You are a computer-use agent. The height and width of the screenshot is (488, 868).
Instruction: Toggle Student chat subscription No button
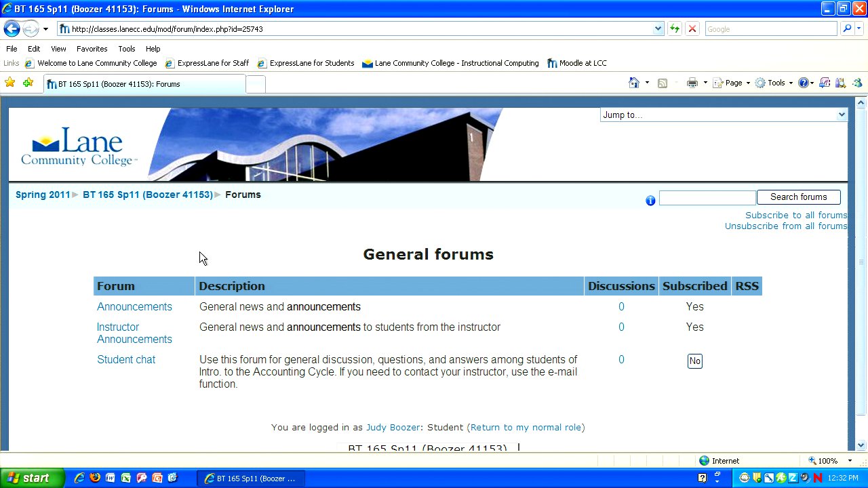tap(694, 361)
